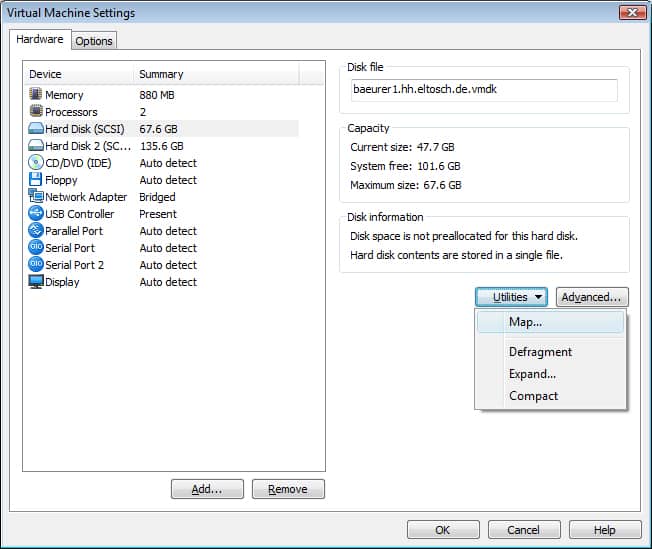Click the Advanced... button
The height and width of the screenshot is (549, 652).
click(x=592, y=297)
